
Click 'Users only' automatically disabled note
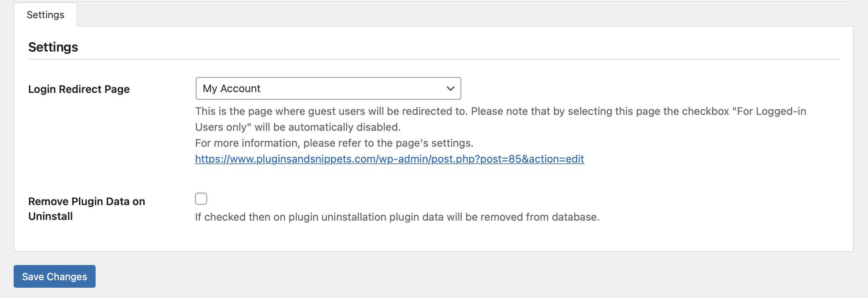(x=298, y=127)
